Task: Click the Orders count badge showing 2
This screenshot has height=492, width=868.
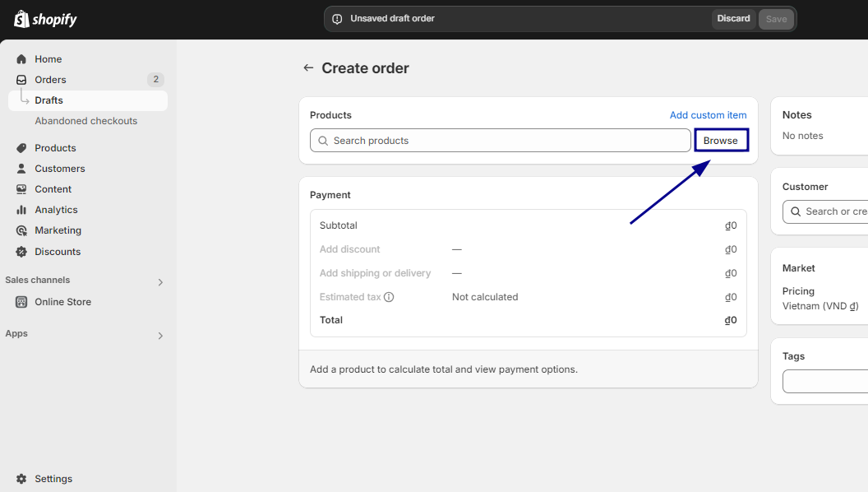Action: pyautogui.click(x=155, y=80)
